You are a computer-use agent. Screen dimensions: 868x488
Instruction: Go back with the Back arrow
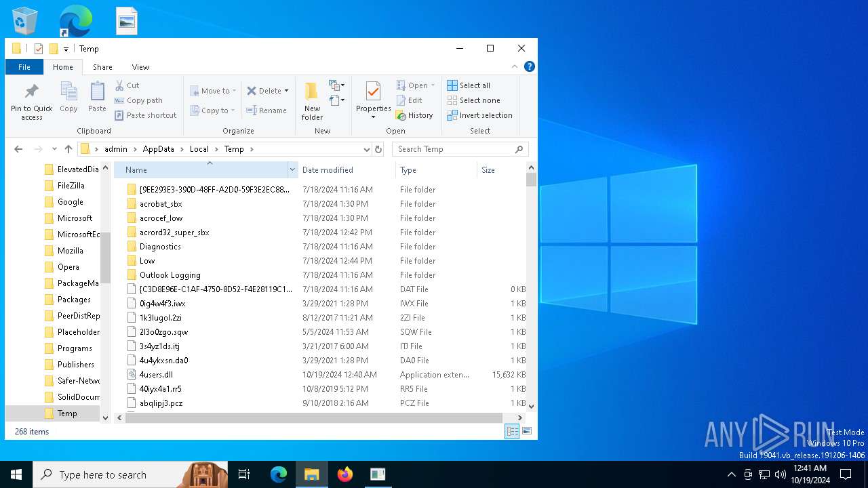[18, 149]
